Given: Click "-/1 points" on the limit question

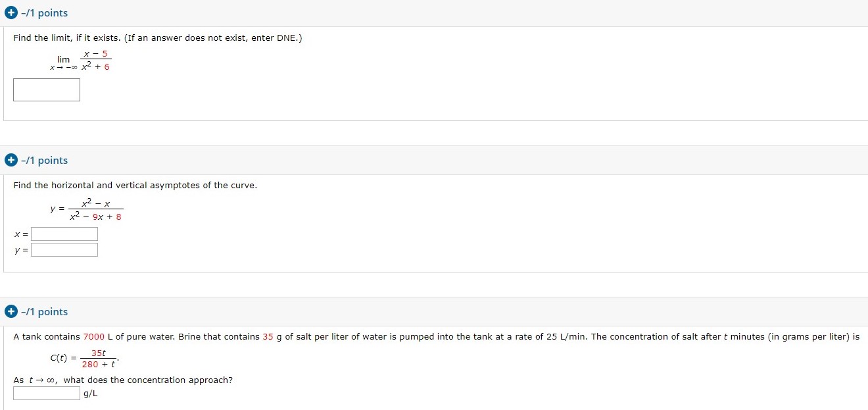Looking at the screenshot, I should tap(43, 13).
